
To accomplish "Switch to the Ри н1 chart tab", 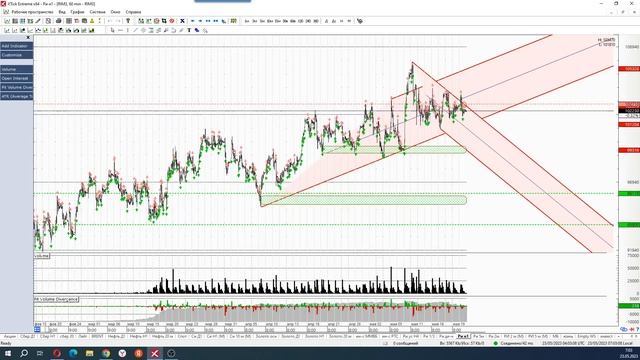I will click(463, 336).
